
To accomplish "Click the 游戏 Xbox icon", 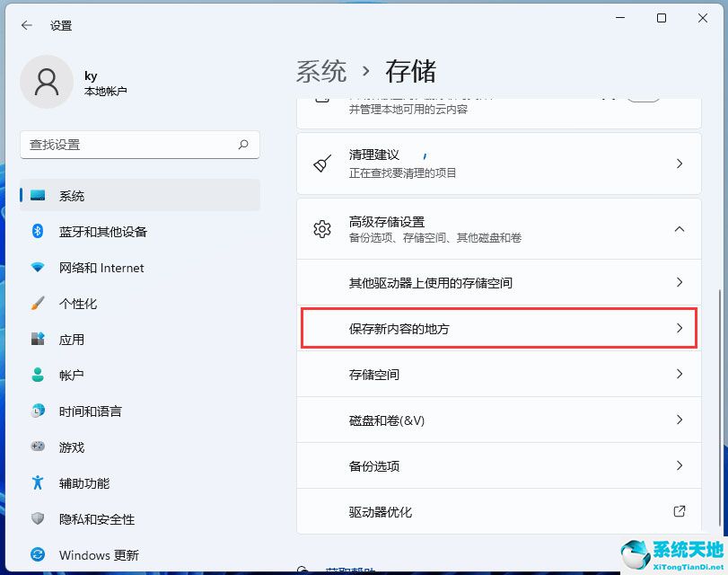I will tap(37, 447).
